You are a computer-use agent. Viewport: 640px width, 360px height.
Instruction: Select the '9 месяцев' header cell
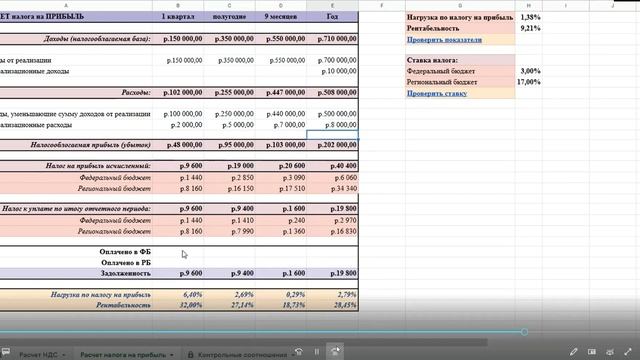coord(281,17)
